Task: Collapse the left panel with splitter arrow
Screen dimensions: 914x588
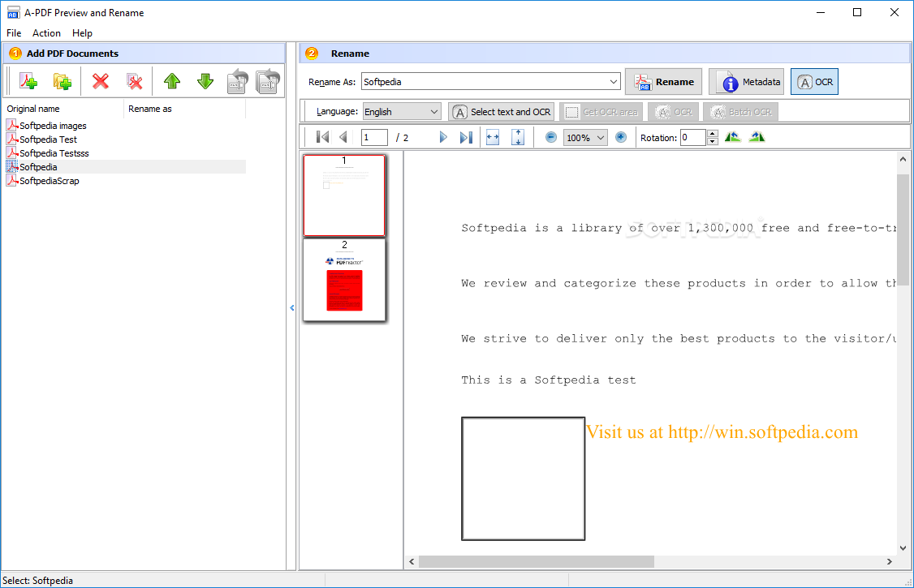Action: coord(292,307)
